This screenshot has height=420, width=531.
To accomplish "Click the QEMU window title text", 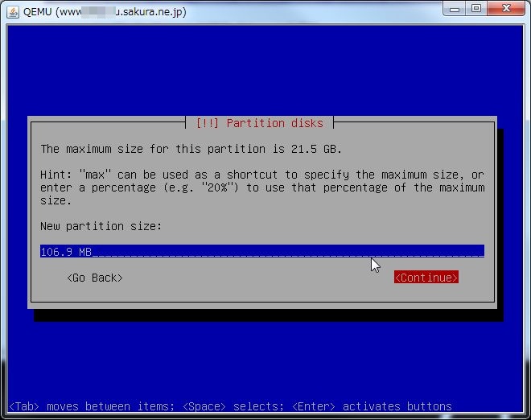I will point(105,12).
